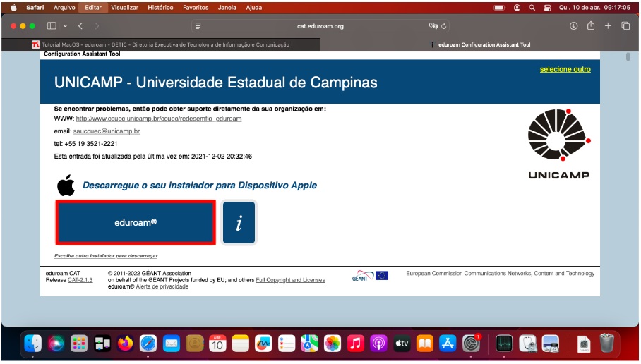Show the tab overview

(625, 25)
